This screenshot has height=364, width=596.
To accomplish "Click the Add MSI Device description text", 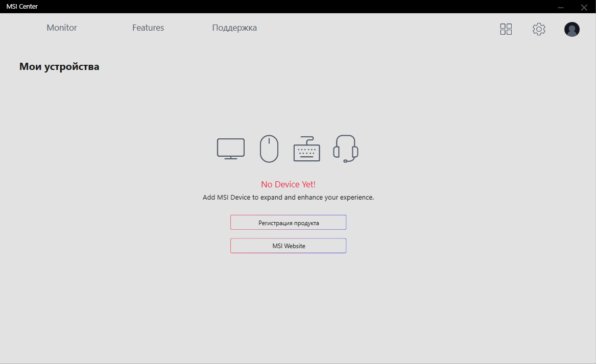I will click(288, 197).
